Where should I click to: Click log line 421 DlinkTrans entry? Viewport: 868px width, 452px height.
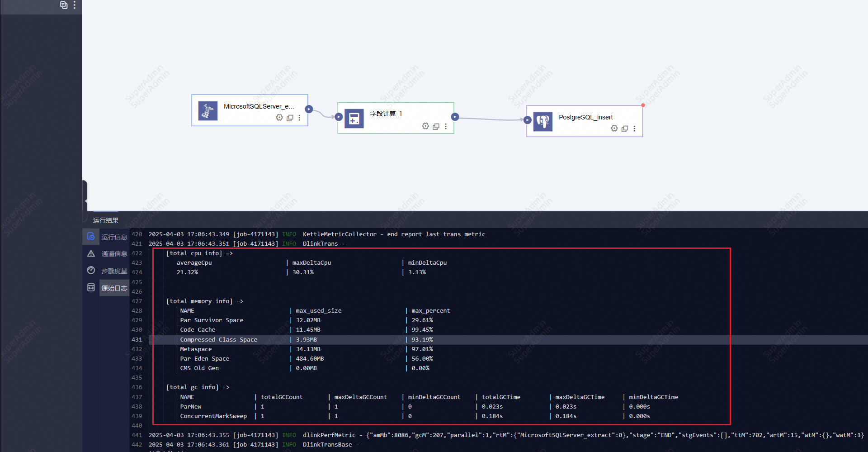[x=247, y=243]
